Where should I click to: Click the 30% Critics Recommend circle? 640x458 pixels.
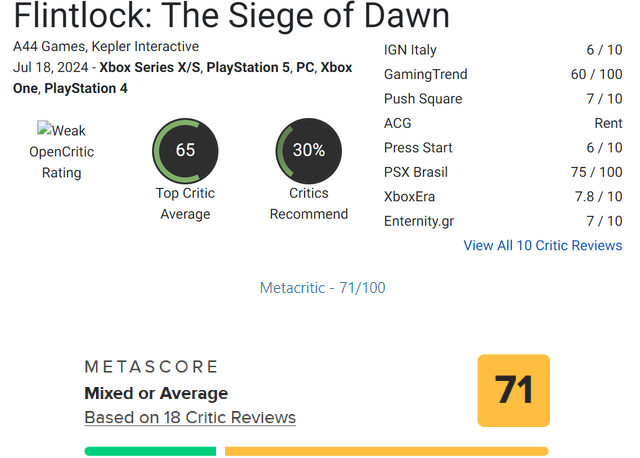tap(309, 151)
